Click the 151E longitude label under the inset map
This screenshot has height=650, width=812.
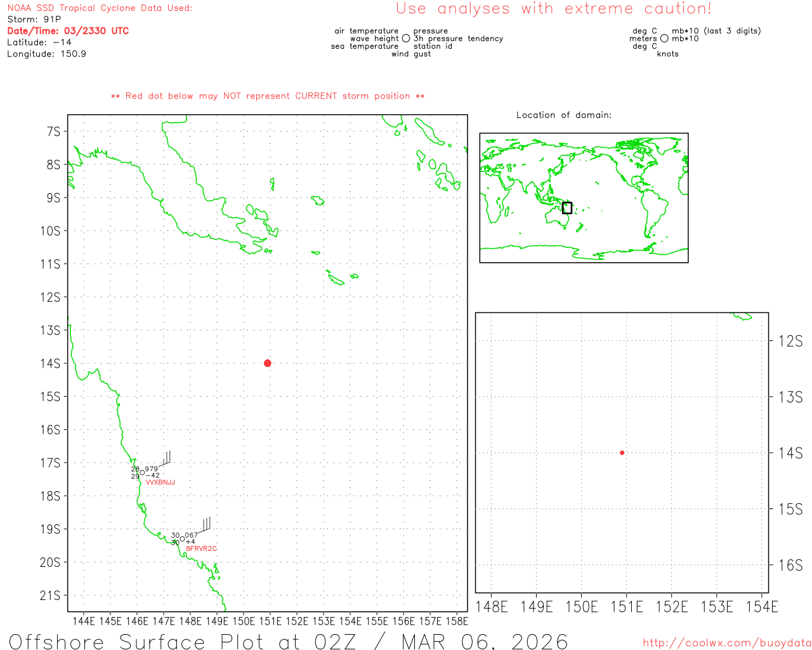point(626,607)
